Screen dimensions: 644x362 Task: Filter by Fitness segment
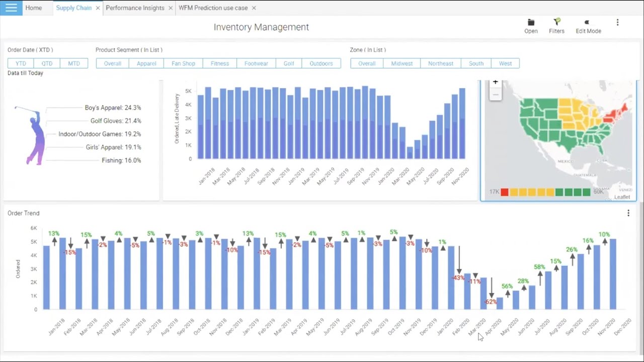tap(220, 63)
